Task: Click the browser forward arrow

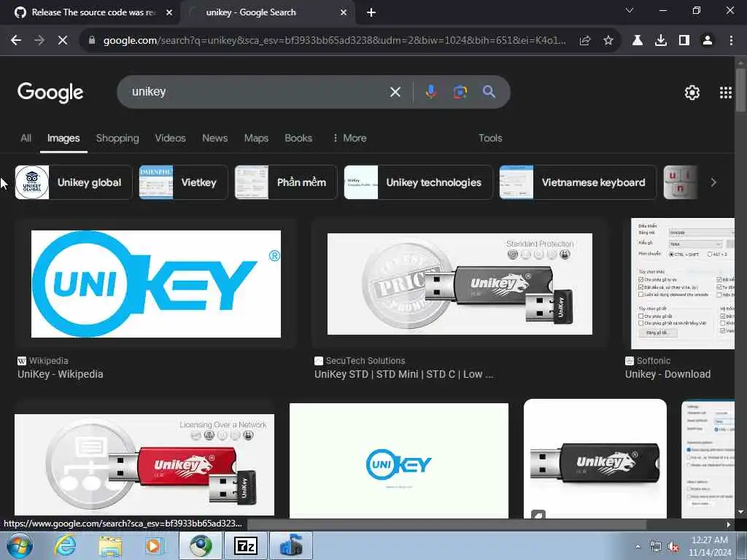Action: [x=39, y=41]
